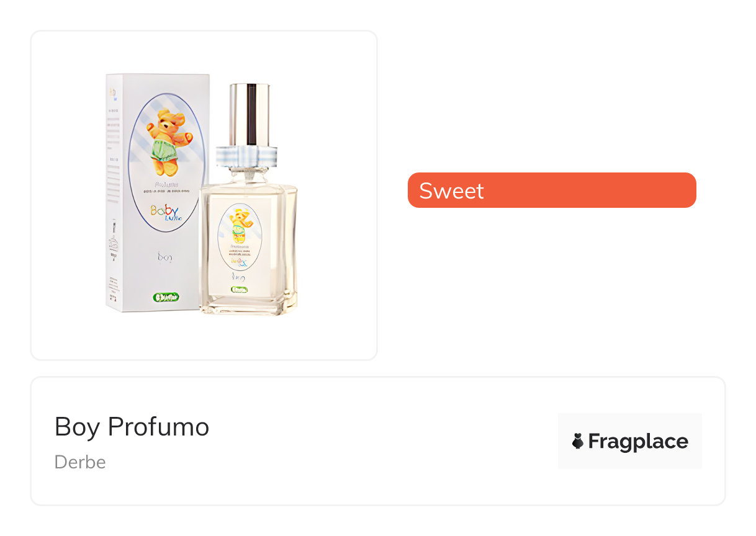Click the white perfume box packaging
This screenshot has width=756, height=536.
coord(157,193)
